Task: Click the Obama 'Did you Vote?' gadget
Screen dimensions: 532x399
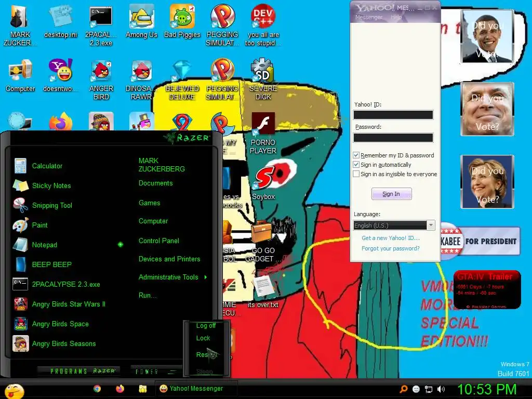Action: [487, 37]
